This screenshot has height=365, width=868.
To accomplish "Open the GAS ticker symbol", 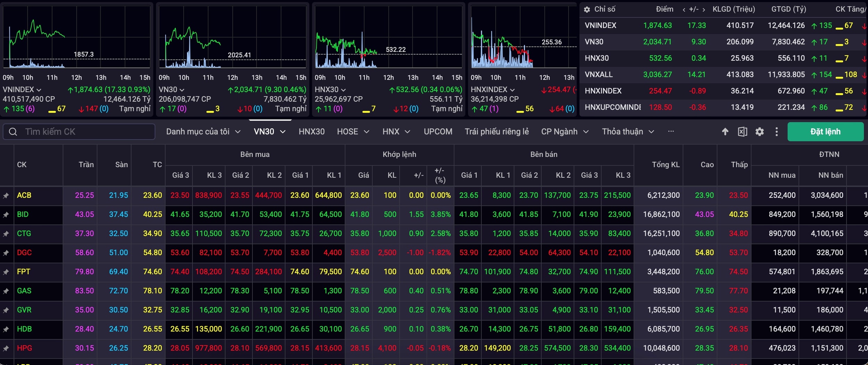I will [24, 291].
